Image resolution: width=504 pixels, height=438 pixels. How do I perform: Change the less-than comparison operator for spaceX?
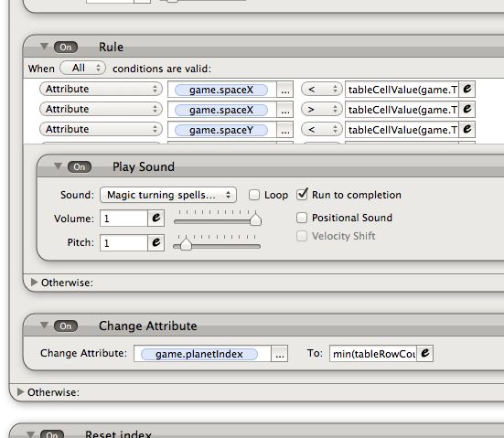point(321,89)
